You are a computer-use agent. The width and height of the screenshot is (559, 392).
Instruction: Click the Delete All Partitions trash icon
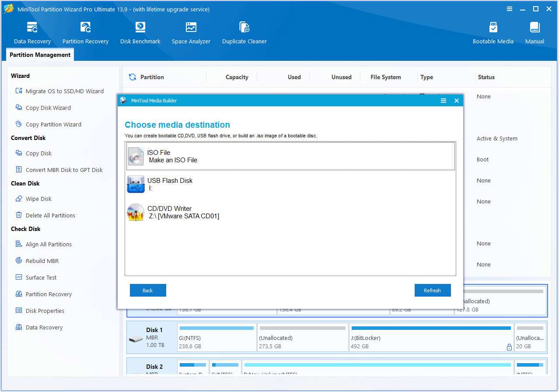(x=19, y=215)
